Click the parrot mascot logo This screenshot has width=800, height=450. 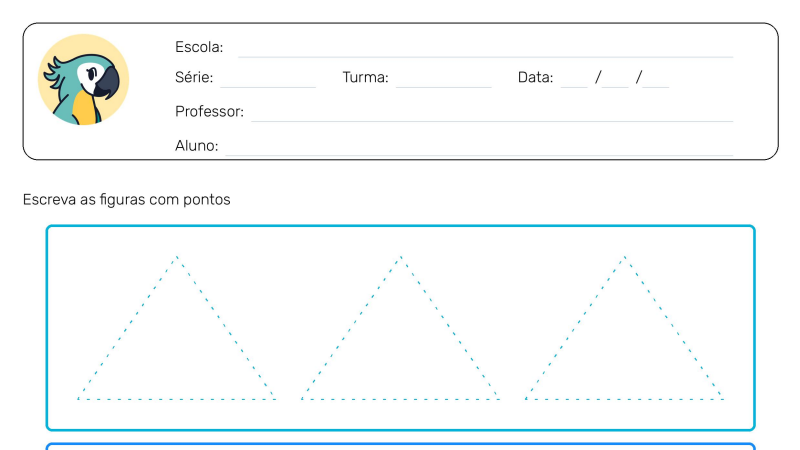(x=83, y=80)
